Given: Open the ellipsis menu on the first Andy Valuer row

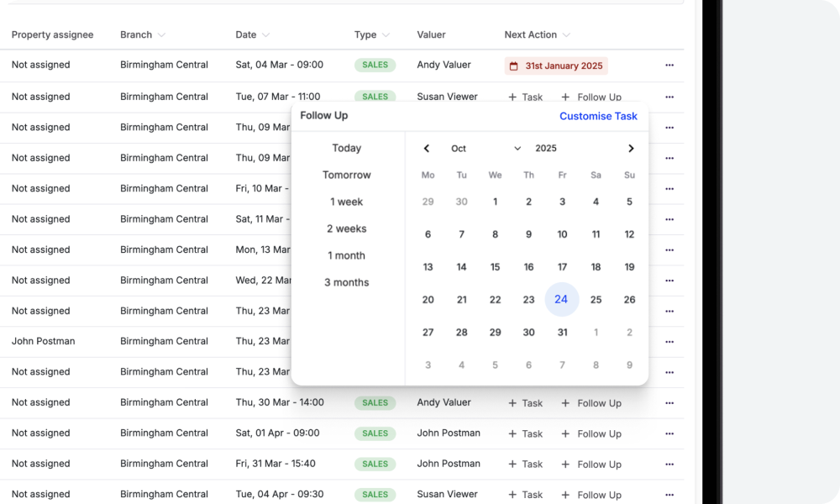Looking at the screenshot, I should [669, 65].
